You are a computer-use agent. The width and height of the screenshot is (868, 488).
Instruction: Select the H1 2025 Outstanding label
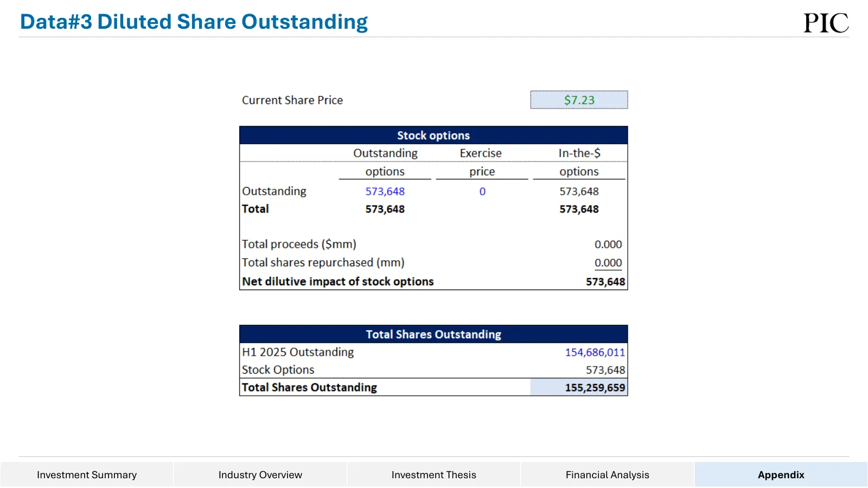tap(298, 352)
